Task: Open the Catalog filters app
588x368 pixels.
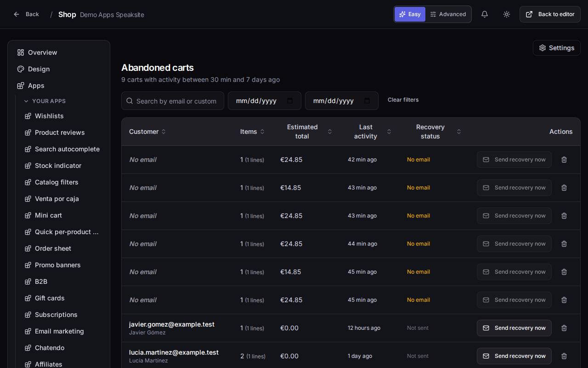Action: pyautogui.click(x=62, y=182)
